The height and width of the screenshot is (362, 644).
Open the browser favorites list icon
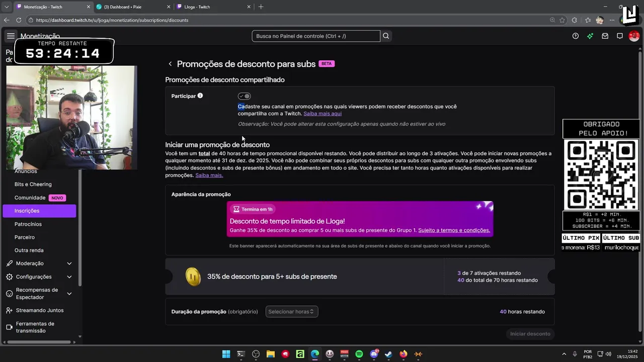(x=588, y=20)
